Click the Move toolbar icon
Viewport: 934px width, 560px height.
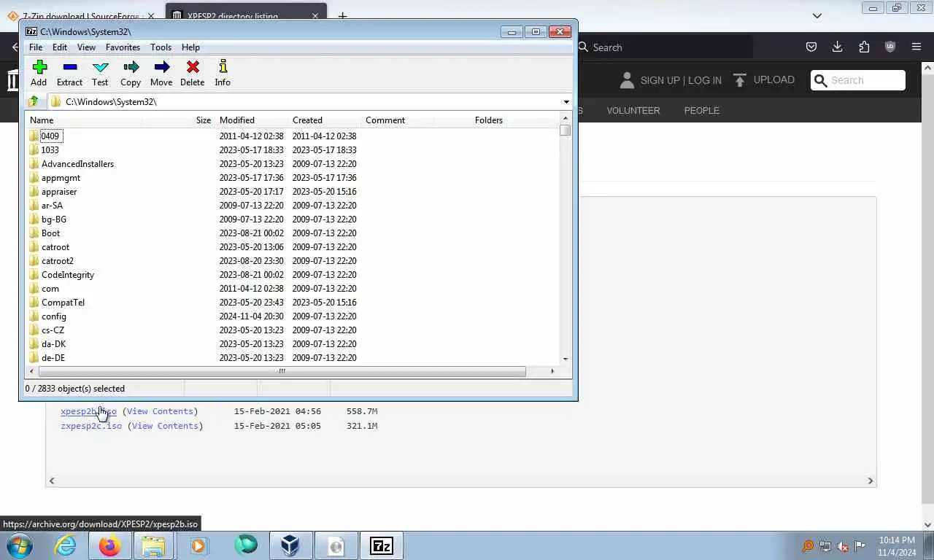pyautogui.click(x=162, y=73)
